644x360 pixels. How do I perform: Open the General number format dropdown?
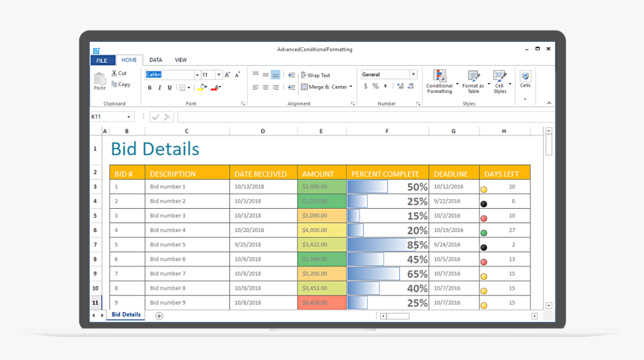click(x=413, y=75)
